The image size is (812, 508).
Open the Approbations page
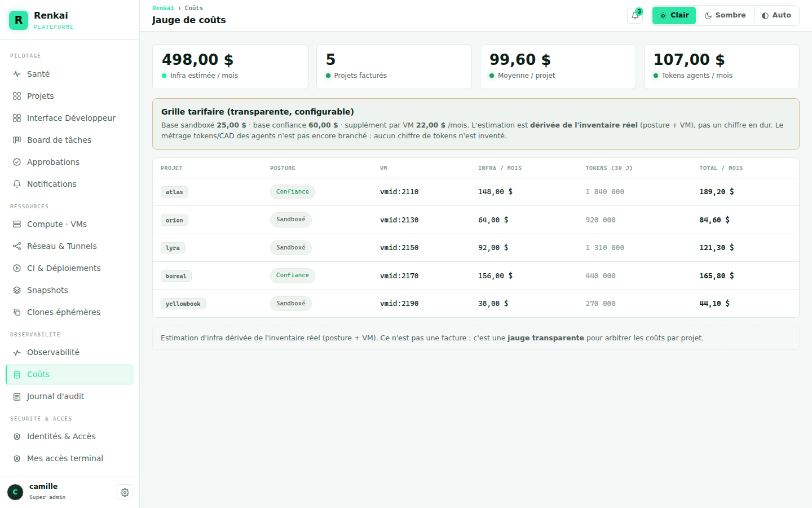[69, 162]
